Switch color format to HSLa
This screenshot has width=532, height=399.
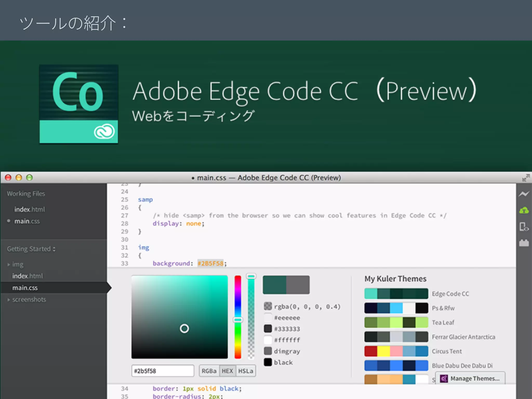click(x=246, y=371)
